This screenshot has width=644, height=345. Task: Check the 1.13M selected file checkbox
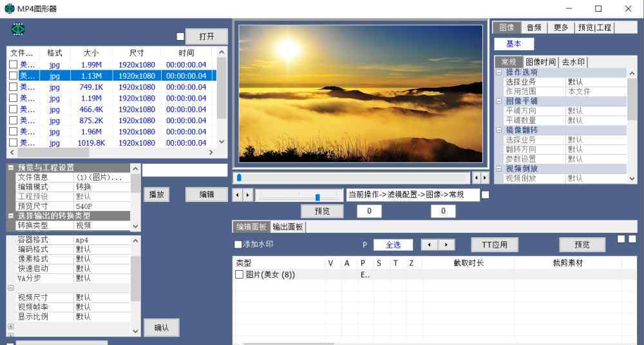[13, 75]
